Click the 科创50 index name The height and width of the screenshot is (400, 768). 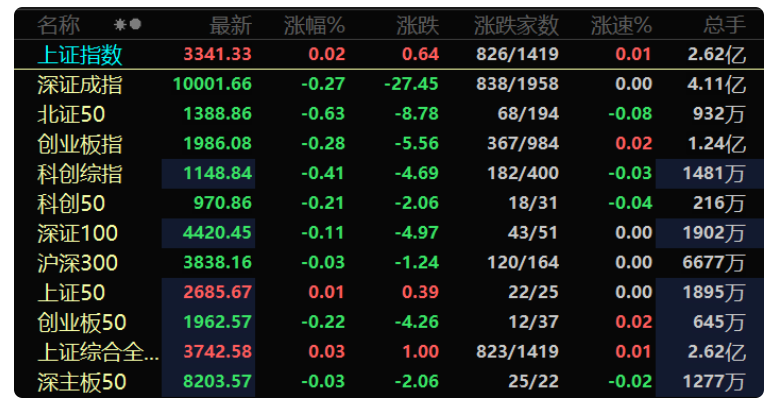(71, 204)
